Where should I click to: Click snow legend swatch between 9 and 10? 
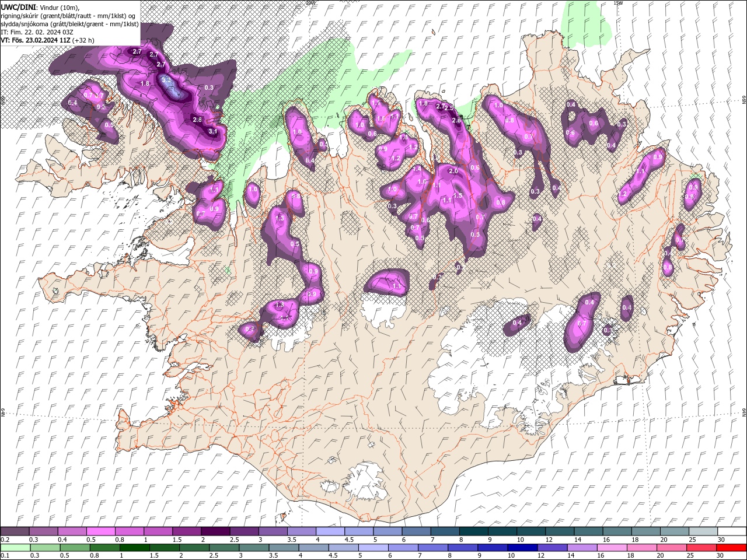[x=502, y=531]
